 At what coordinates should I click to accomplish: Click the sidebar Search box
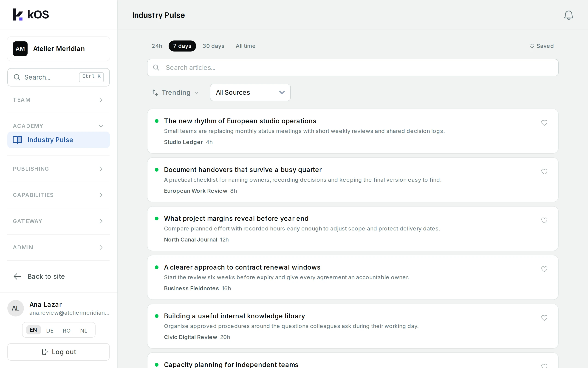[59, 78]
